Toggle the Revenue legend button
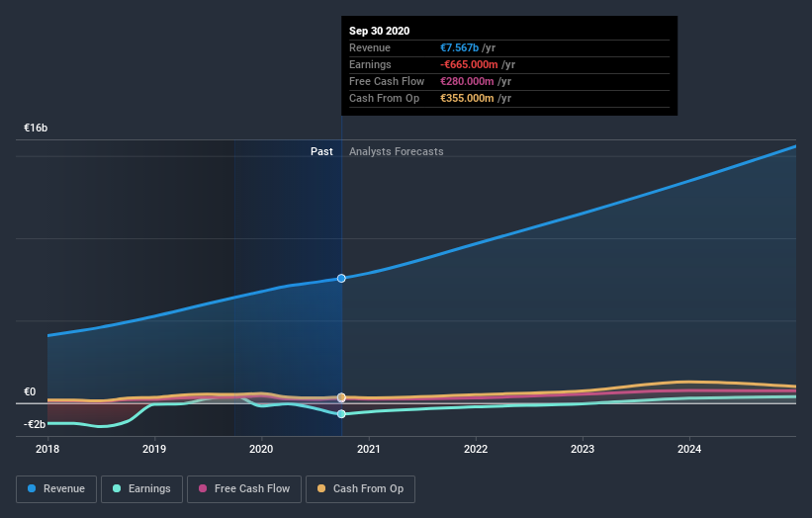 point(56,489)
